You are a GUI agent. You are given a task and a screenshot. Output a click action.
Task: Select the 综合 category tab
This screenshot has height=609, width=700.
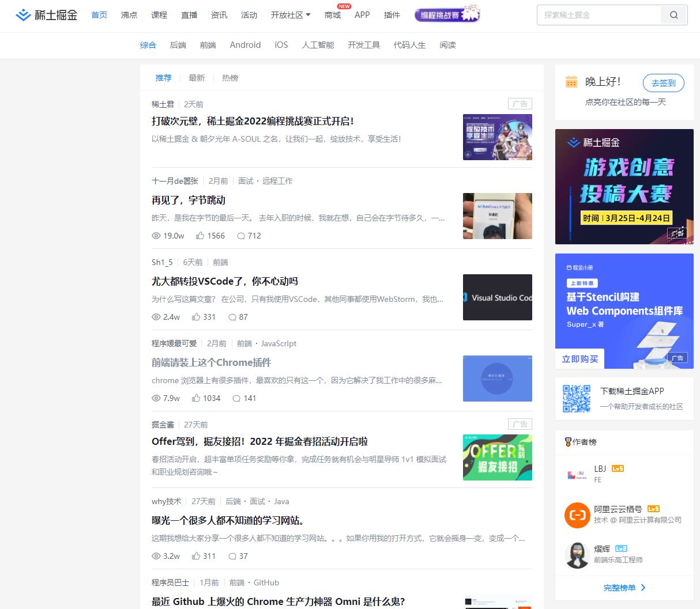pos(148,45)
